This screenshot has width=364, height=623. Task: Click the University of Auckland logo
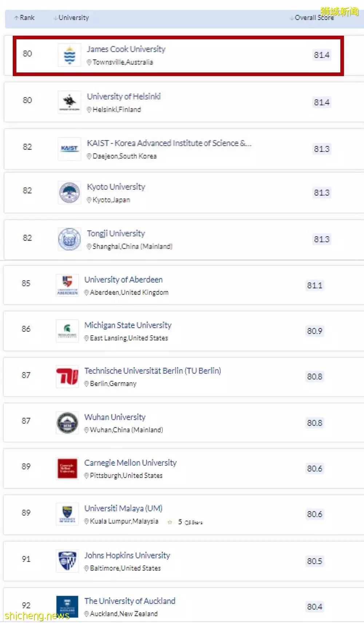point(67,607)
